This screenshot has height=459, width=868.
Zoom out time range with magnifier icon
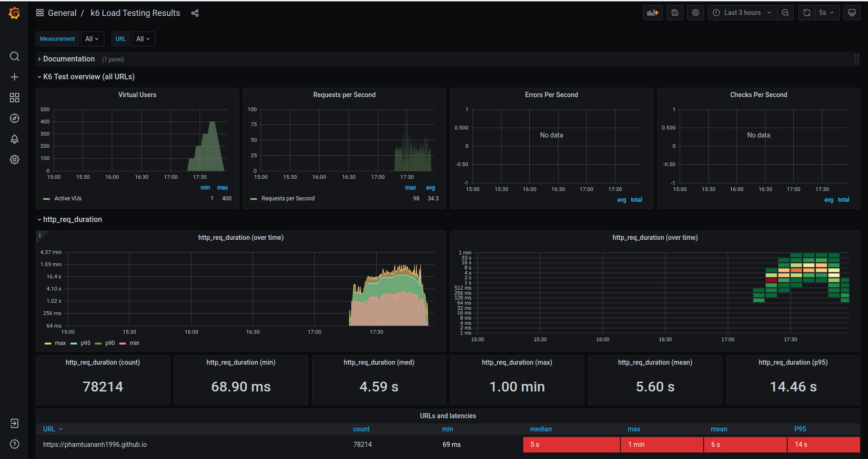point(785,13)
